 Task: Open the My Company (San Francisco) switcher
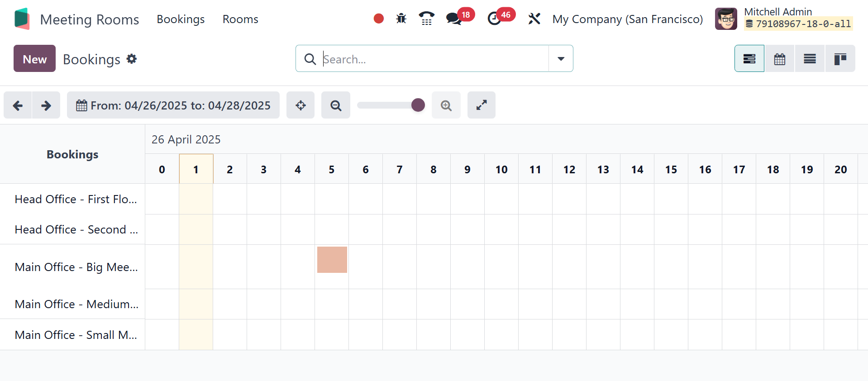[627, 19]
